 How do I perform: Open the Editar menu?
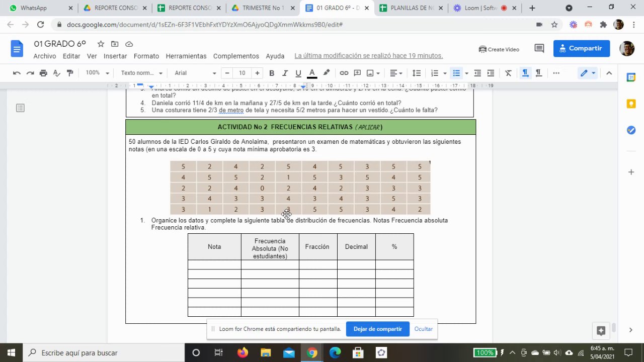[71, 56]
